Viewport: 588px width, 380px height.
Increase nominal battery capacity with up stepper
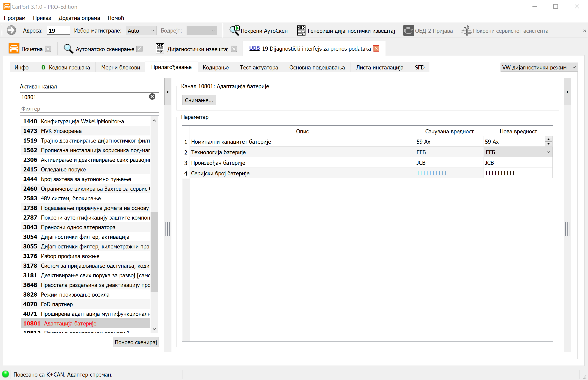pos(549,139)
